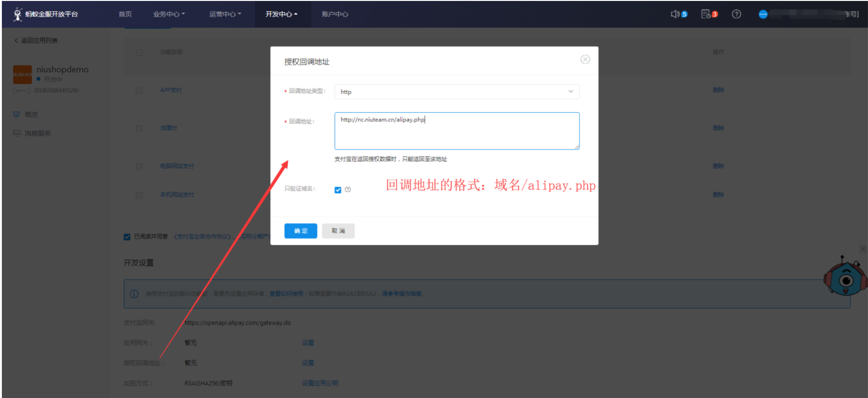Check the 当面付 row checkbox
Screen dimensions: 868x398
[139, 128]
